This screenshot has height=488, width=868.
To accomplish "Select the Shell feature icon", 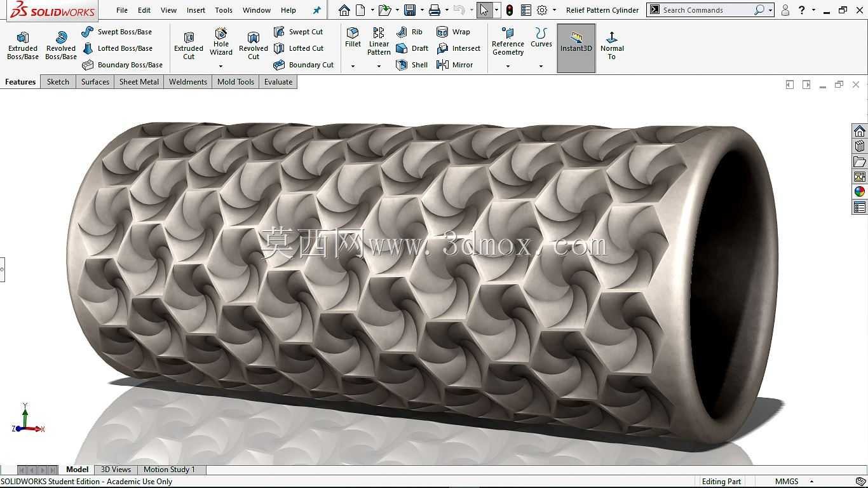I will click(x=402, y=65).
